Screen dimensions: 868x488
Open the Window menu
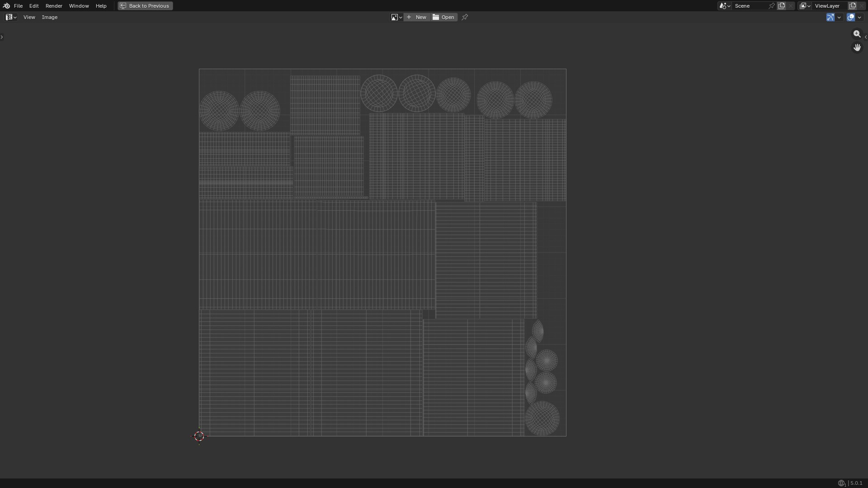click(79, 6)
